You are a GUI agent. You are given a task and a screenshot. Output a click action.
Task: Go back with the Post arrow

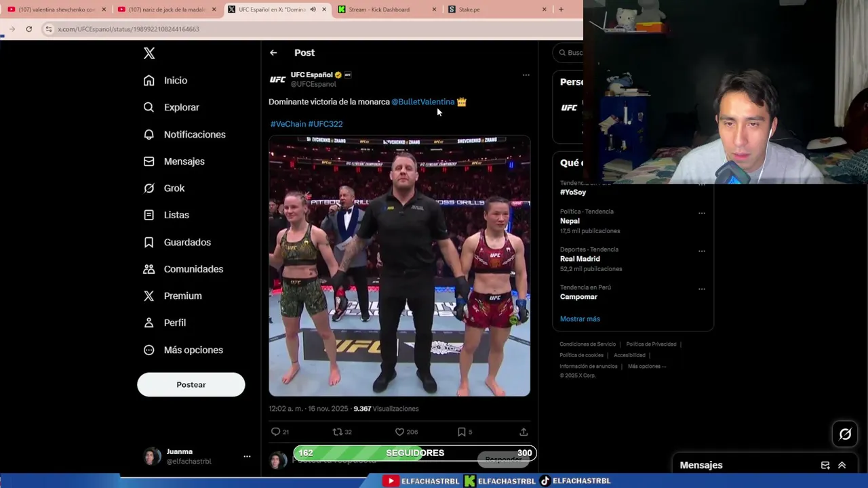[x=273, y=53]
